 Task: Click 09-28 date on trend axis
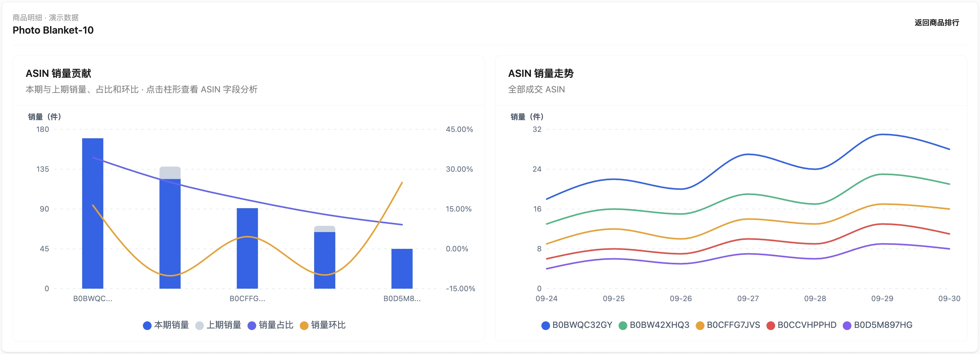[815, 299]
